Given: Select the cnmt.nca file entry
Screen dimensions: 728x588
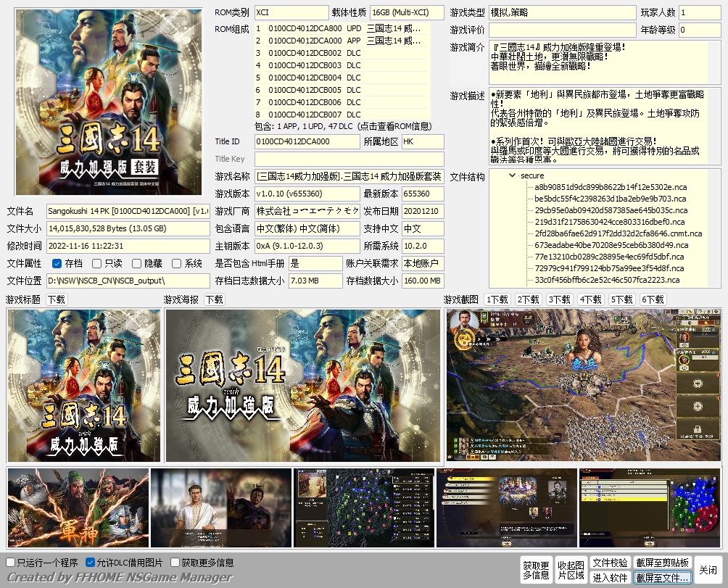Looking at the screenshot, I should [619, 233].
